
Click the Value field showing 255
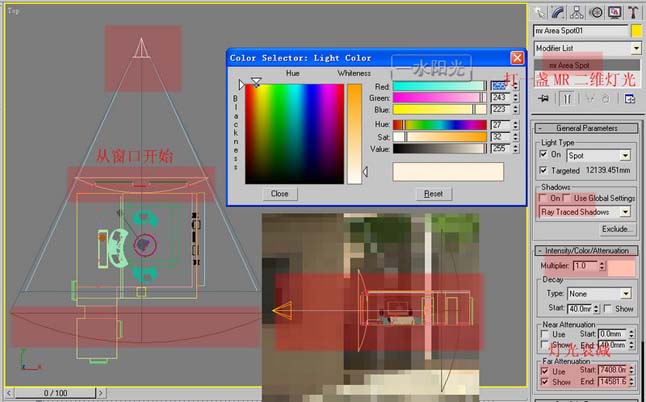pos(501,148)
